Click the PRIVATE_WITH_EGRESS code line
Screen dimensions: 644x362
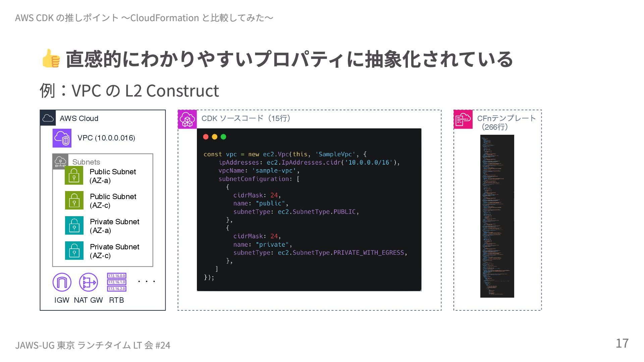pos(320,253)
